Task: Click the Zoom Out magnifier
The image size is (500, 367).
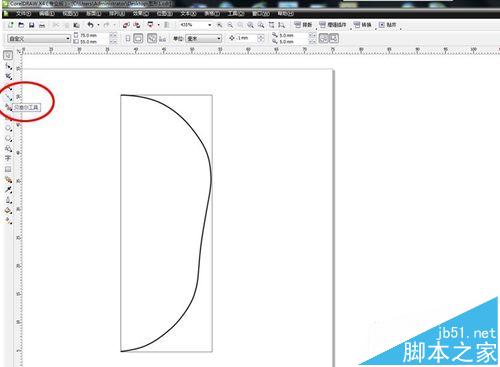Action: 230,25
